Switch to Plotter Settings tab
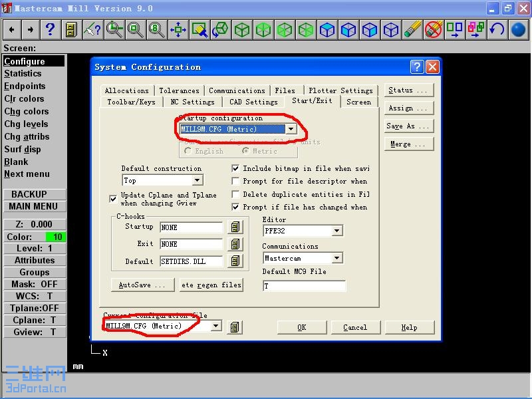 (340, 90)
